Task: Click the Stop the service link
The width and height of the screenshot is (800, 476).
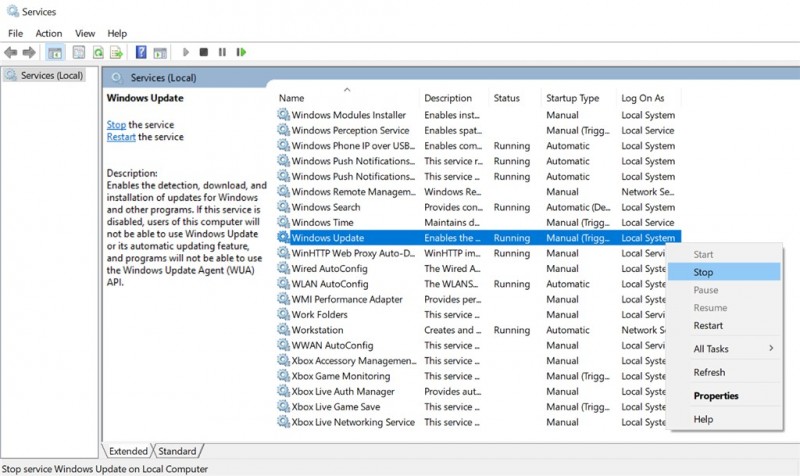Action: click(116, 124)
